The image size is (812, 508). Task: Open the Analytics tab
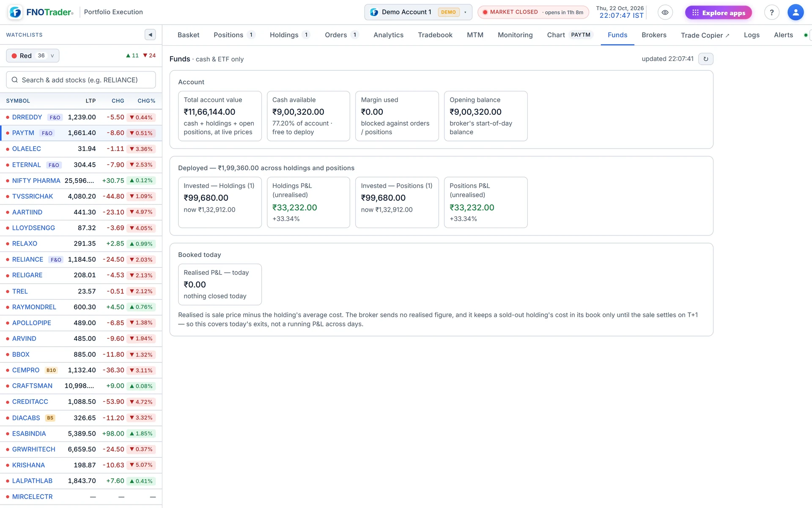(388, 35)
